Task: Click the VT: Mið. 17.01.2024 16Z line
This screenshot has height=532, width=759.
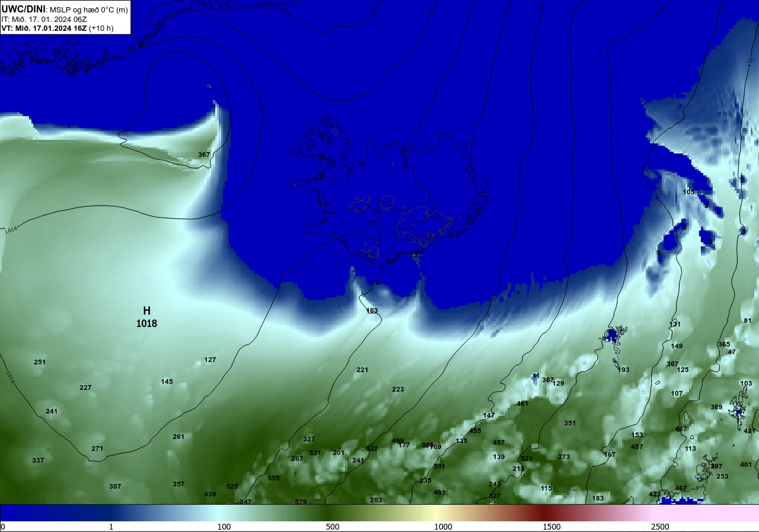Action: click(58, 28)
